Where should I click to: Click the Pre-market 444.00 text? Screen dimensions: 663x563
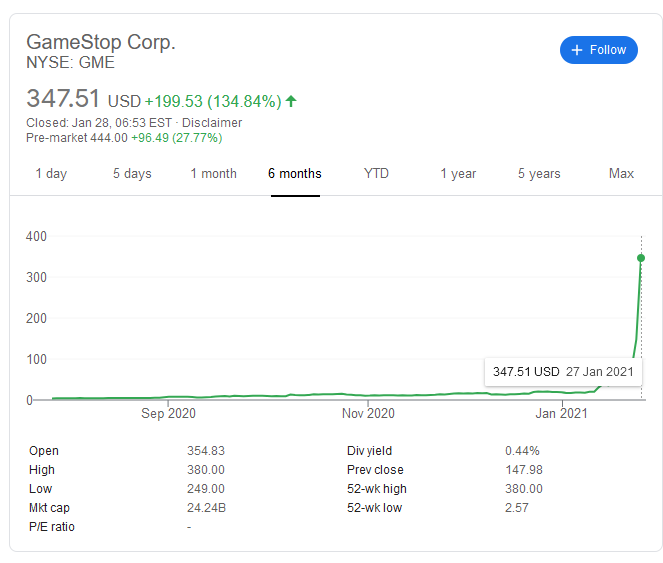pos(77,138)
